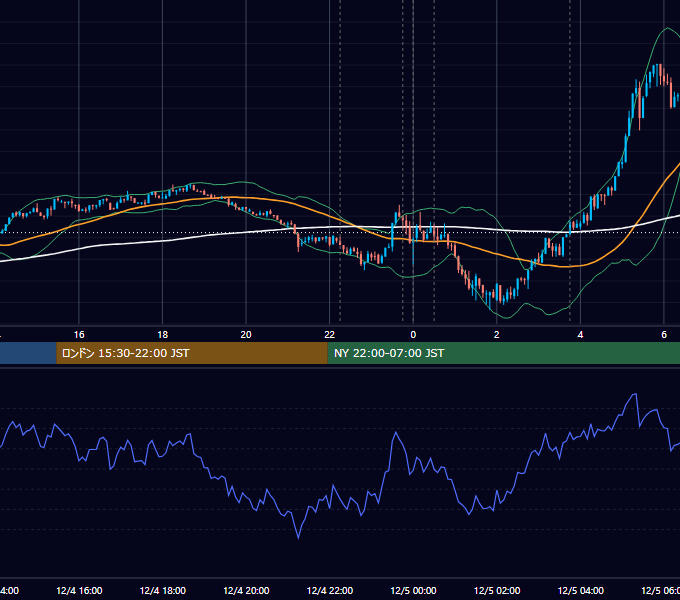680x600 pixels.
Task: Click the 12/4 22:00 date label
Action: click(x=330, y=591)
